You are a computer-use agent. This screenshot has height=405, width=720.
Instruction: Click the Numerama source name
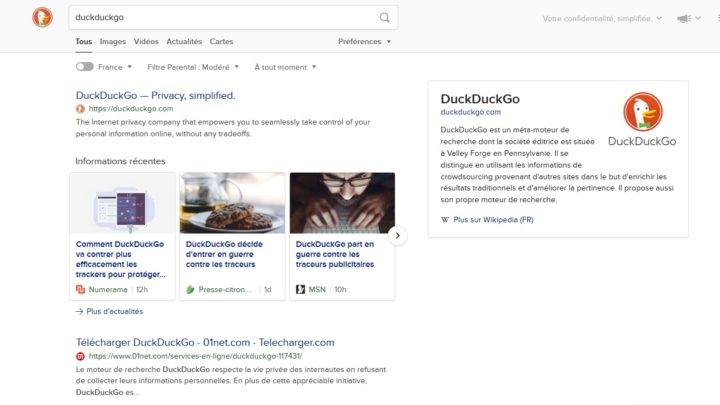(108, 290)
